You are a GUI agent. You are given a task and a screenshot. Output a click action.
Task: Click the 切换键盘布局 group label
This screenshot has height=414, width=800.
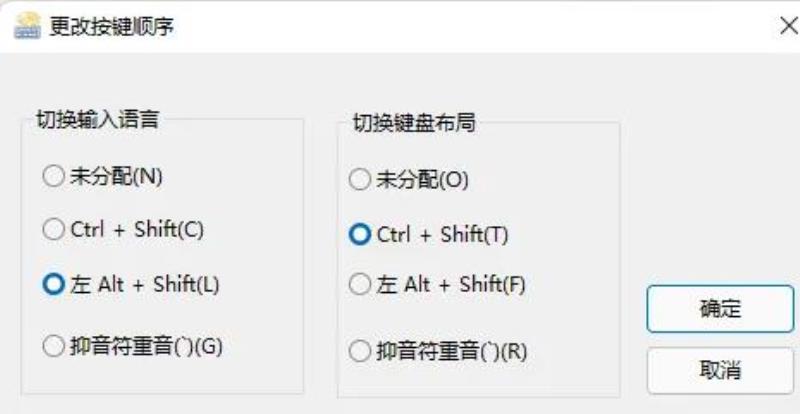point(414,123)
